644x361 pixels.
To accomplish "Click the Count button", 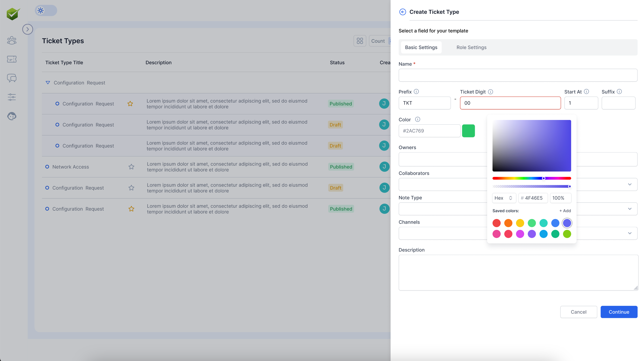I will (x=379, y=41).
